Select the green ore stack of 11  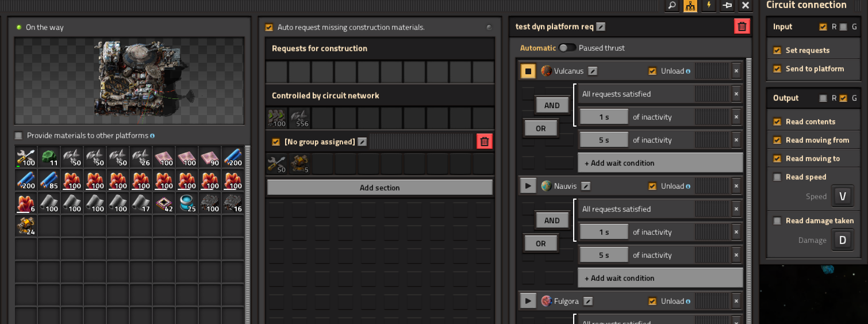[x=49, y=157]
